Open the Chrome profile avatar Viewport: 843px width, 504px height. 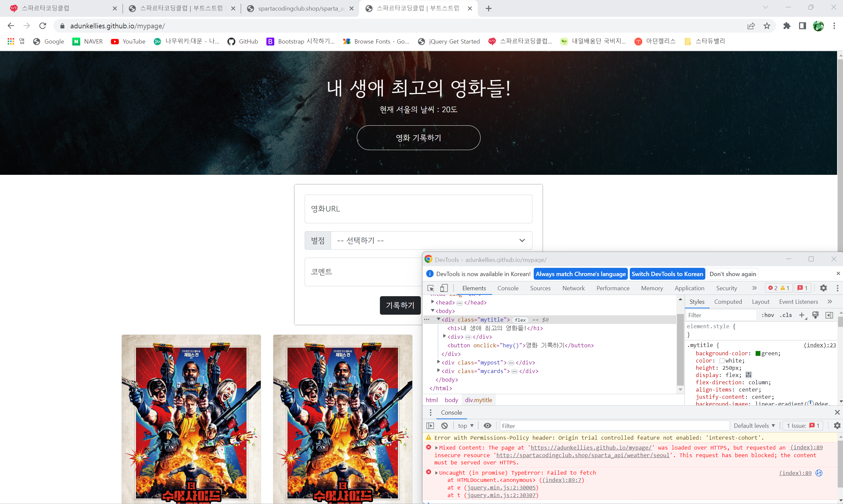click(x=818, y=26)
